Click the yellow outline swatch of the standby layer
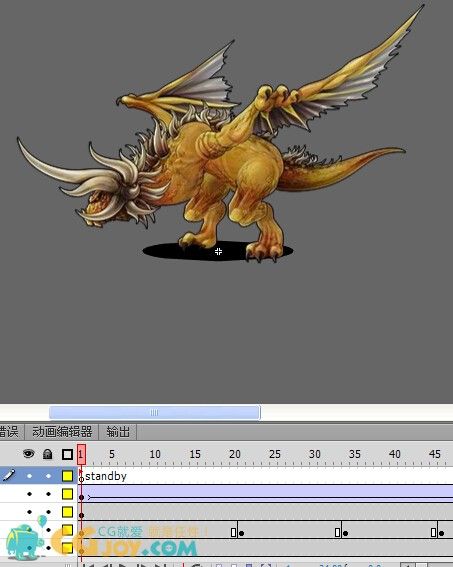Screen dimensions: 453x567 point(67,476)
